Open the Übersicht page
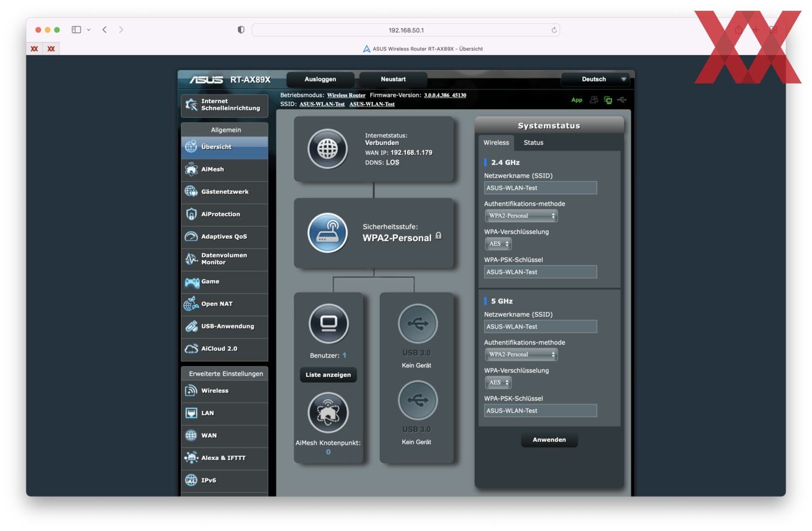812x531 pixels. 224,147
